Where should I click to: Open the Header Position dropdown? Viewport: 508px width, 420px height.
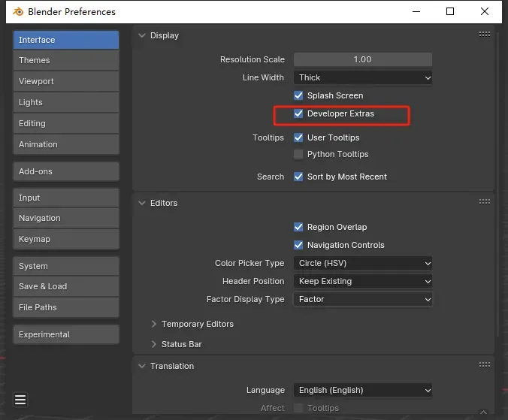pyautogui.click(x=363, y=281)
